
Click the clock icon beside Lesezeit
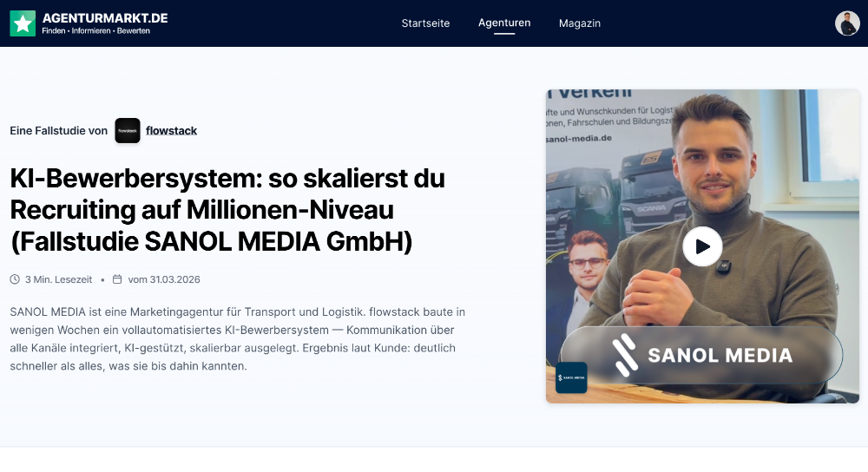[15, 279]
